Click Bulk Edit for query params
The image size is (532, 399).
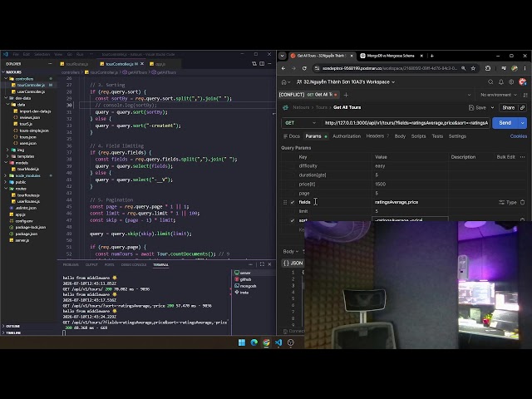505,157
